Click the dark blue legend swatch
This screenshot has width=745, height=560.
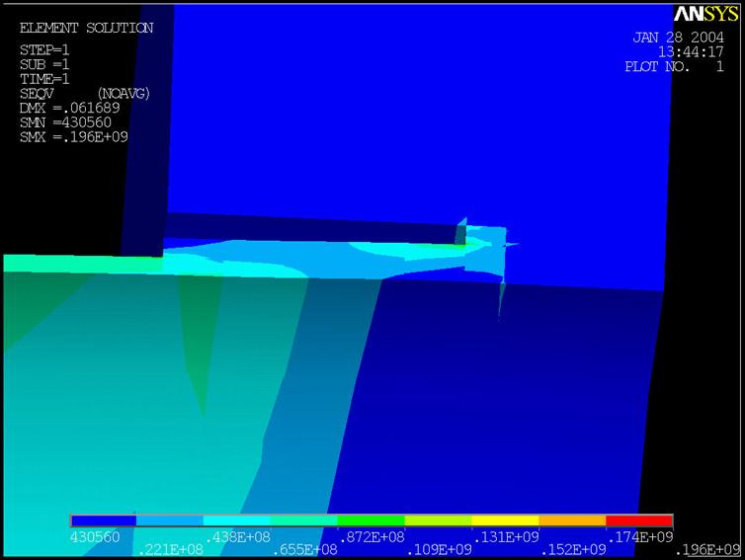pyautogui.click(x=103, y=520)
